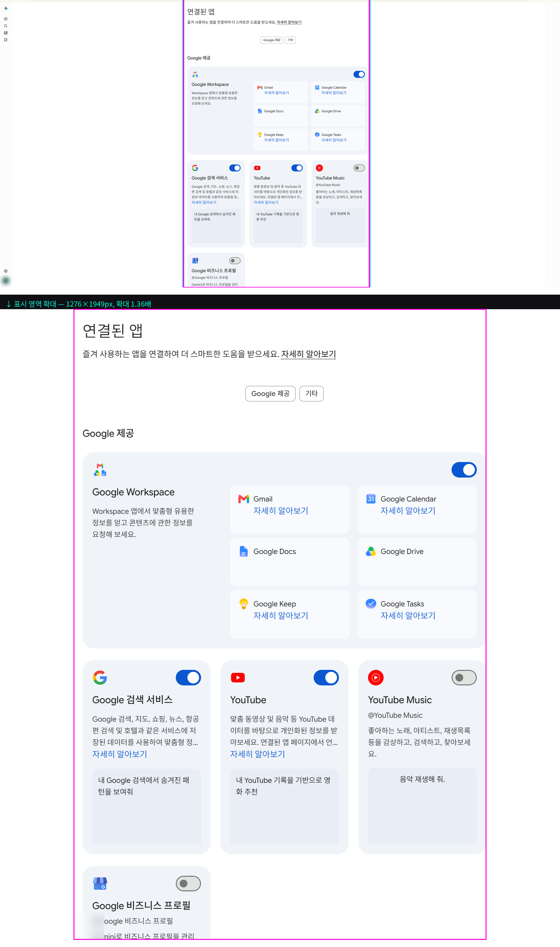Open settings via the sidebar gear icon

point(6,271)
